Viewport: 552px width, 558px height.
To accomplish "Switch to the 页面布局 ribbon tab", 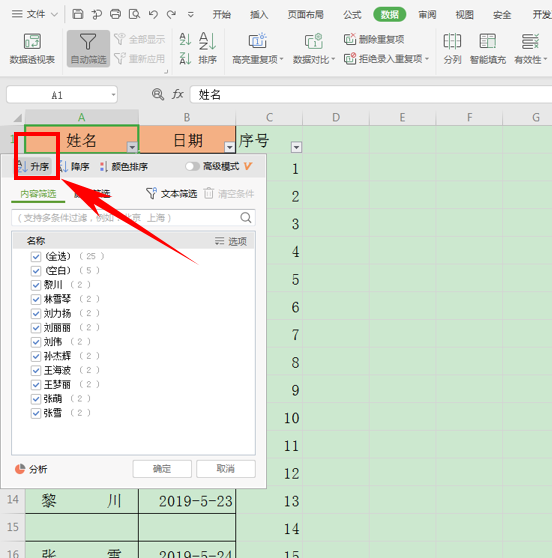I will coord(305,15).
